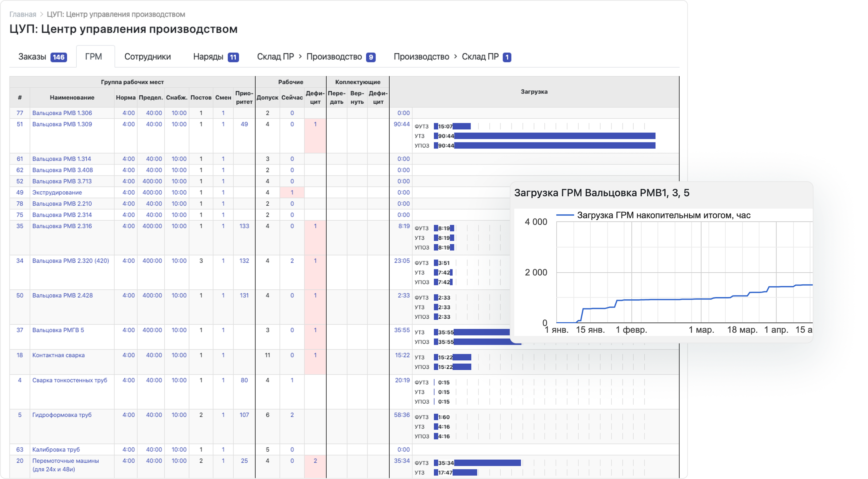Open Вальцовка РМГВ 5 link
868x479 pixels.
pyautogui.click(x=58, y=330)
